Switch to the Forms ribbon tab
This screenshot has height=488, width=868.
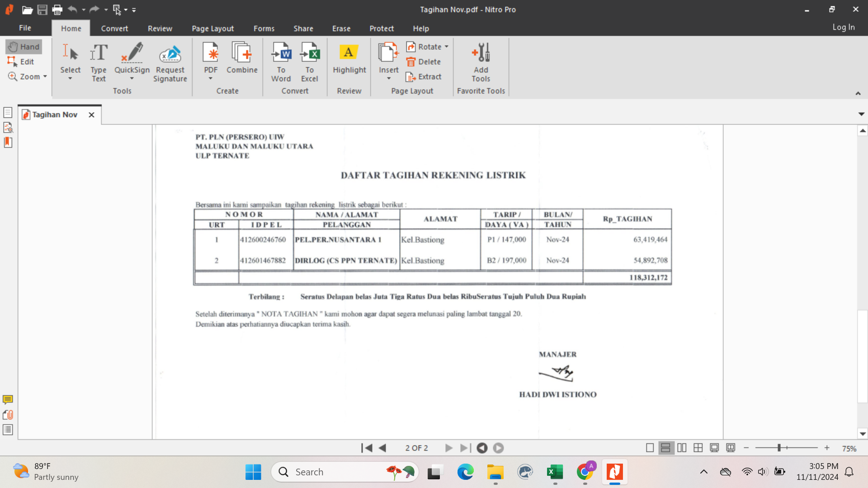tap(264, 28)
